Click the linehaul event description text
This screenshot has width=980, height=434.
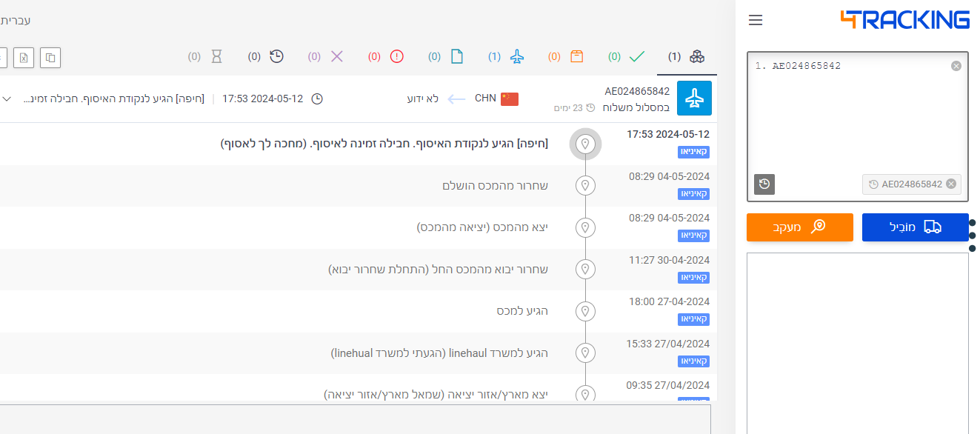coord(439,353)
